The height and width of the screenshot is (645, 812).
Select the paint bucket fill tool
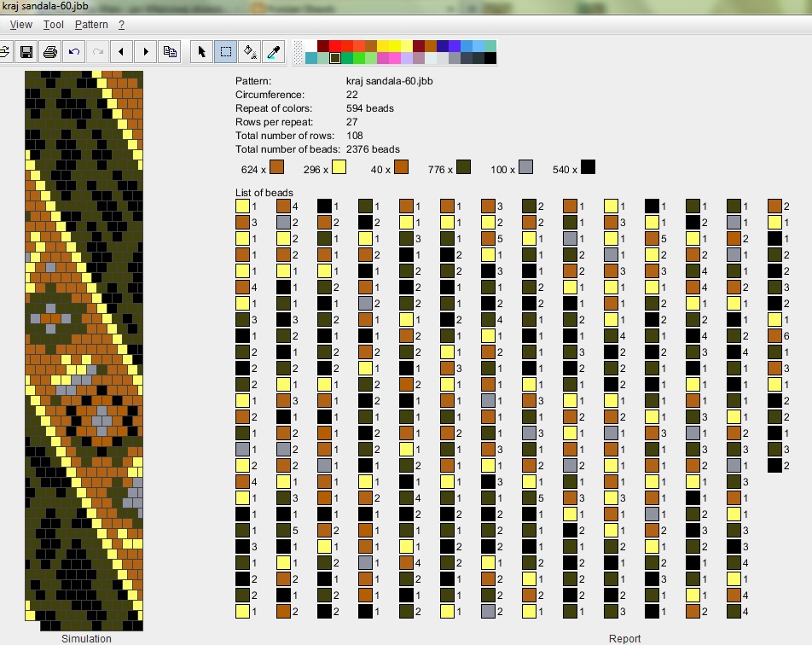[249, 52]
